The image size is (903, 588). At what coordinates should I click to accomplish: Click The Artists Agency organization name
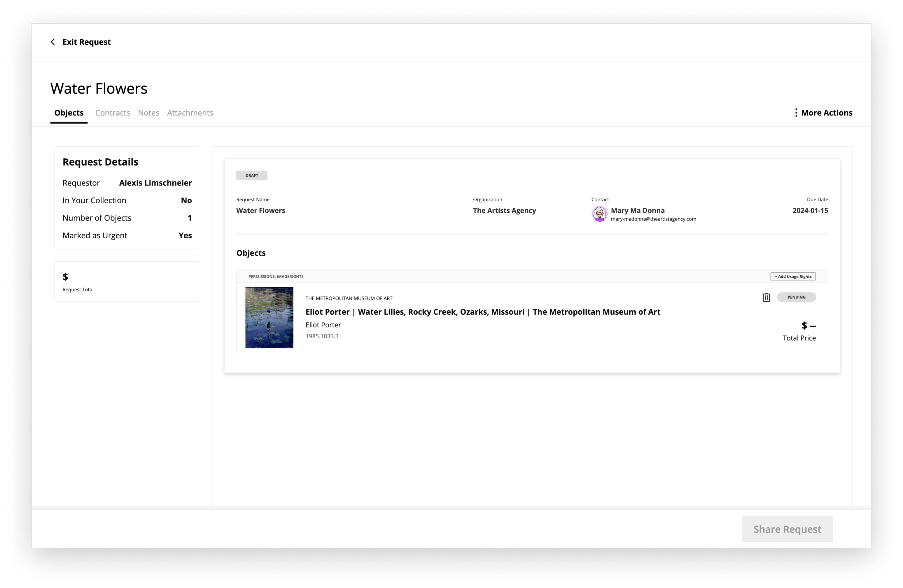point(504,211)
